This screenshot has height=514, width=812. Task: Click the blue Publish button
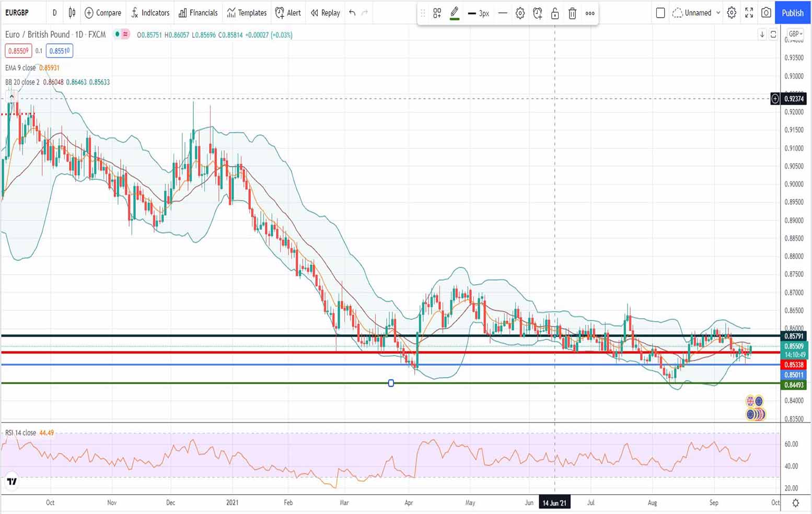(x=792, y=13)
